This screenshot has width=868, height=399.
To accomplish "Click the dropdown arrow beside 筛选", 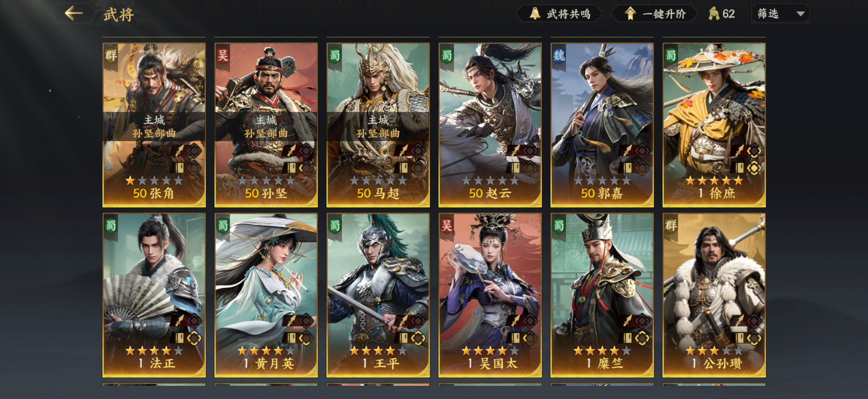I will [x=800, y=14].
